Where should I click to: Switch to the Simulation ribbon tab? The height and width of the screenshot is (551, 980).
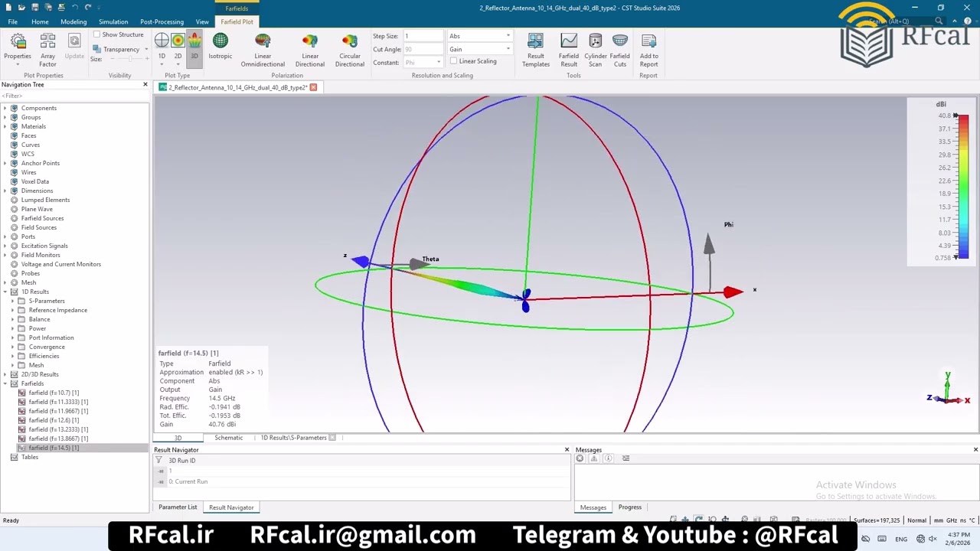[x=113, y=21]
